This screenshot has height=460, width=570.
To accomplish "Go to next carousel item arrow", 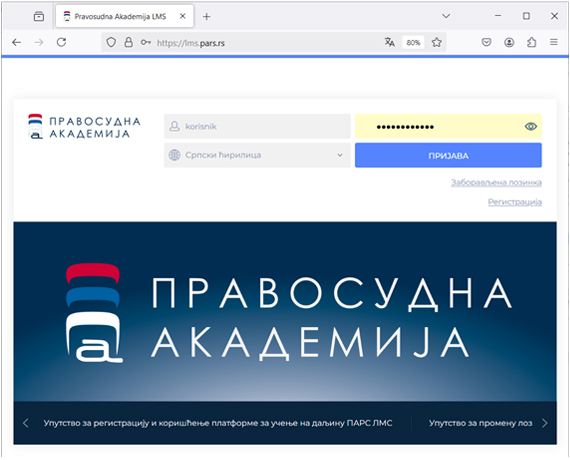I will (545, 423).
